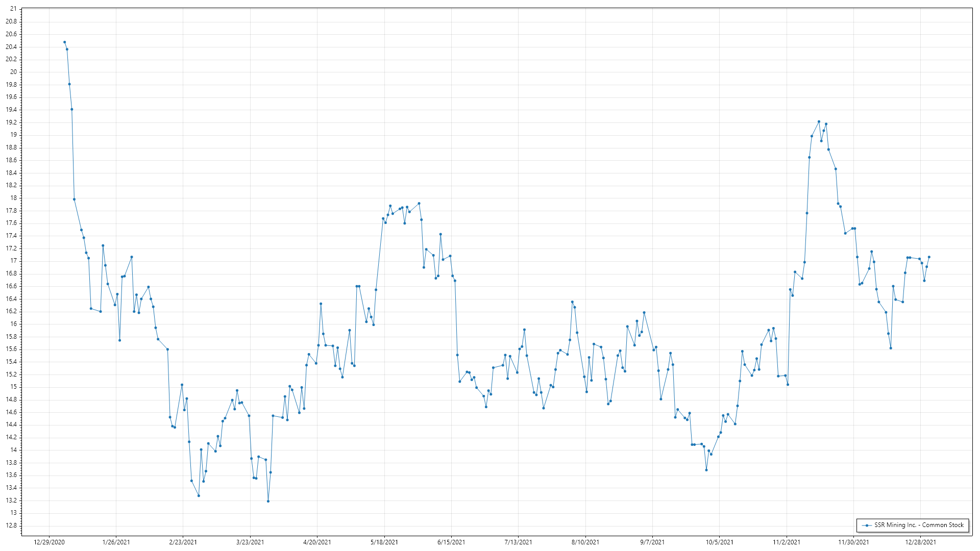Image resolution: width=980 pixels, height=551 pixels.
Task: Click the SSR Mining Inc. legend text
Action: coord(919,525)
